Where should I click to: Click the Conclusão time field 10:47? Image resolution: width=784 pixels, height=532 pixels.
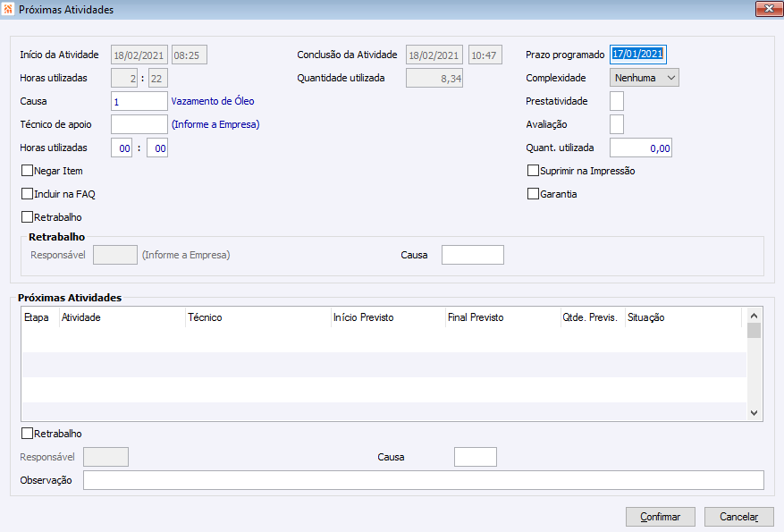coord(485,55)
